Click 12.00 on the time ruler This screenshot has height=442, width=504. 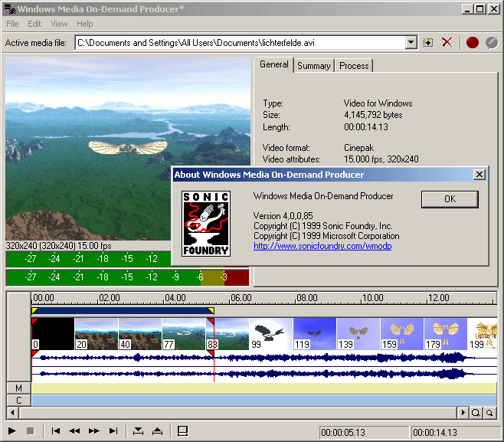[x=439, y=298]
